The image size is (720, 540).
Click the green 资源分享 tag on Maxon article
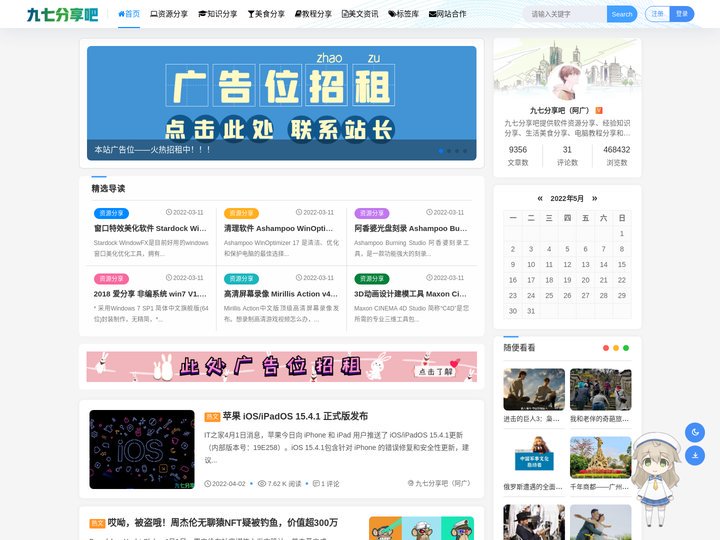click(x=372, y=279)
